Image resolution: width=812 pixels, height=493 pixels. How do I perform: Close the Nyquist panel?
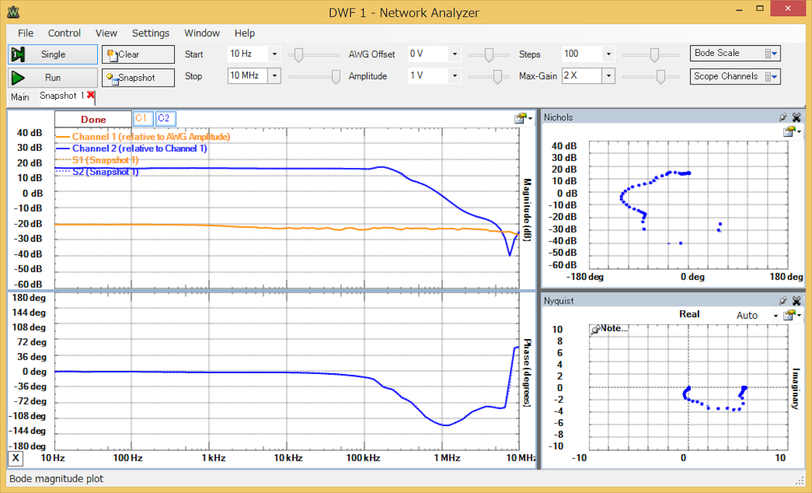(x=796, y=300)
